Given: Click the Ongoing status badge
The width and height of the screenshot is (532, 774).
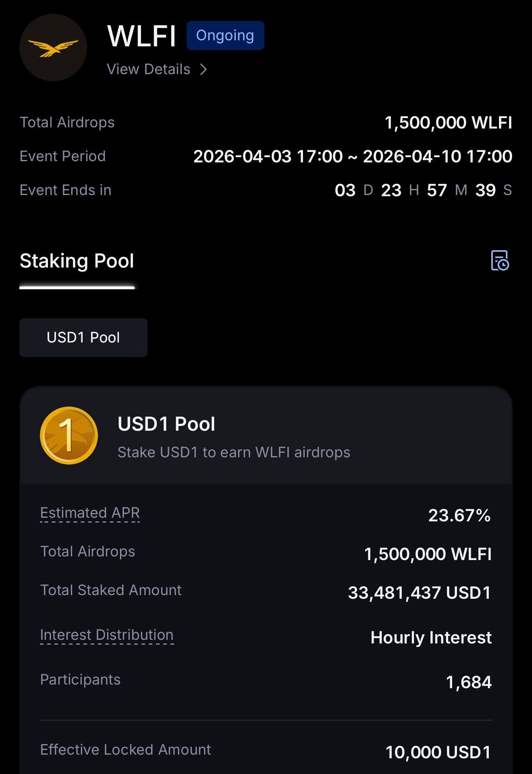Looking at the screenshot, I should coord(225,35).
